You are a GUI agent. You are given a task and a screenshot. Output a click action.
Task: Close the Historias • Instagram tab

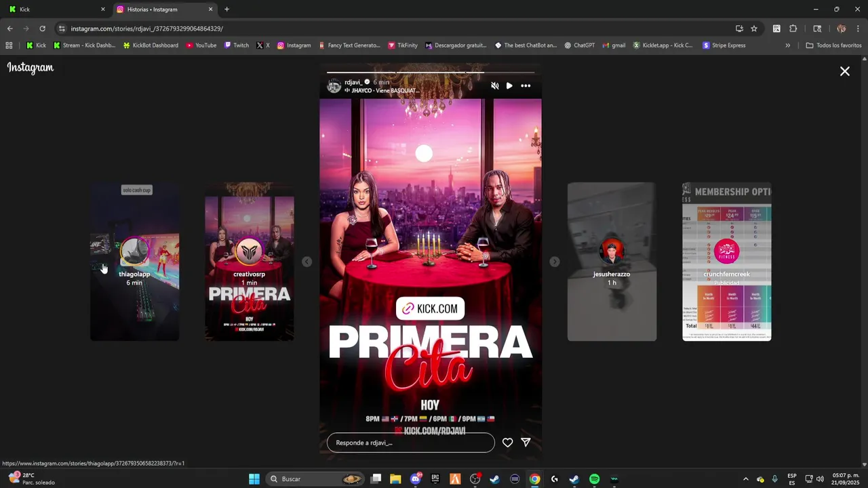click(210, 9)
